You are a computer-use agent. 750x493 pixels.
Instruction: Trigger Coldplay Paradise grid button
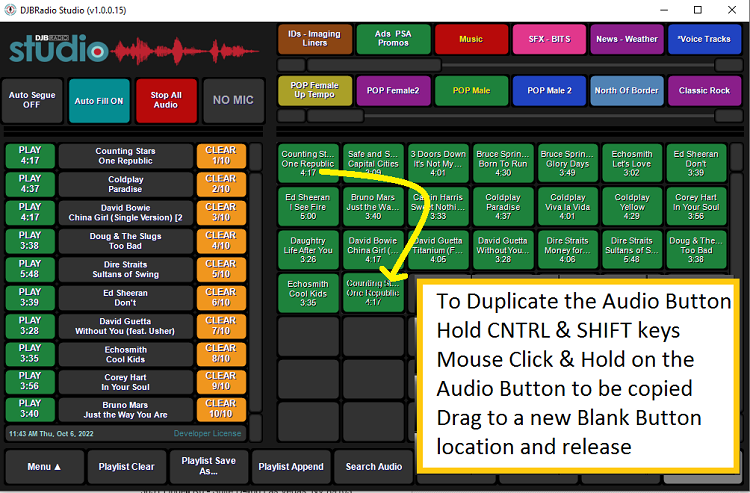(503, 207)
